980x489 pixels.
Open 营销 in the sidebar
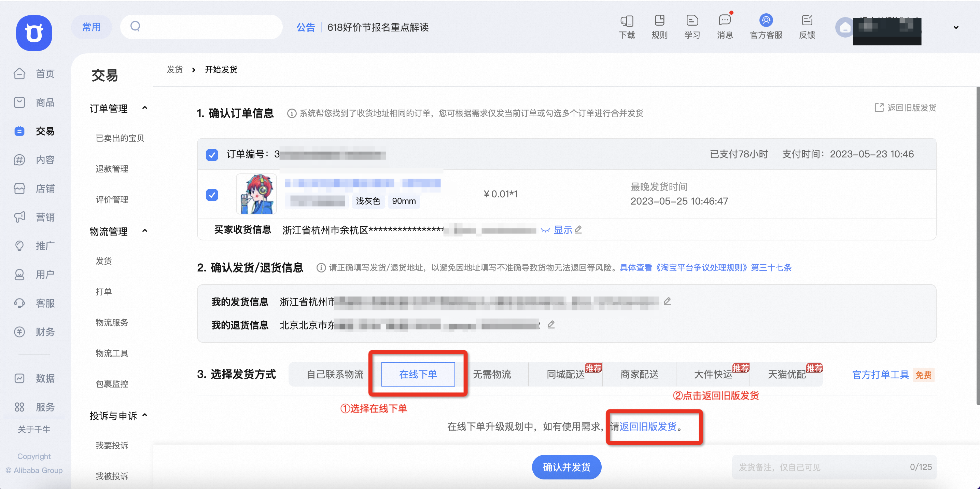[35, 217]
